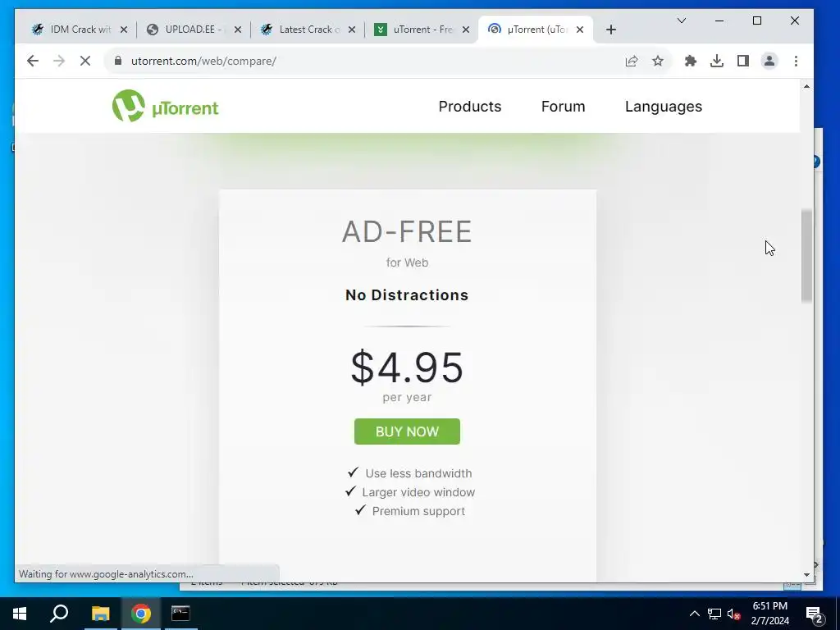Screen dimensions: 840x630
Task: Click the 'Premium support' feature text
Action: point(418,511)
